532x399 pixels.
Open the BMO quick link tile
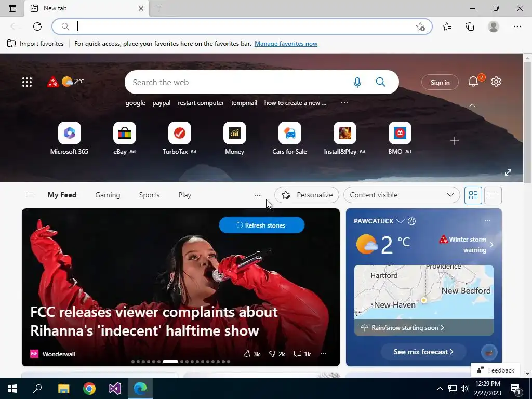pos(400,138)
